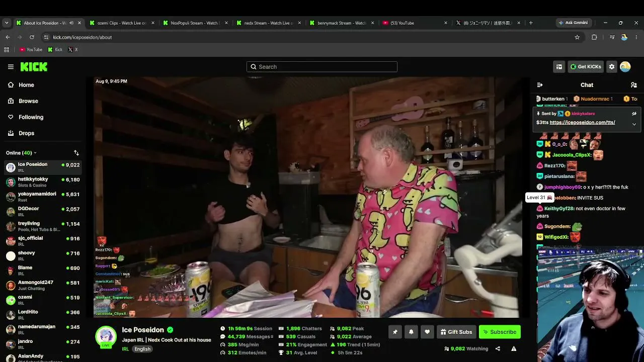This screenshot has width=644, height=362.
Task: Report the stream with warning triangle icon
Action: [x=514, y=348]
